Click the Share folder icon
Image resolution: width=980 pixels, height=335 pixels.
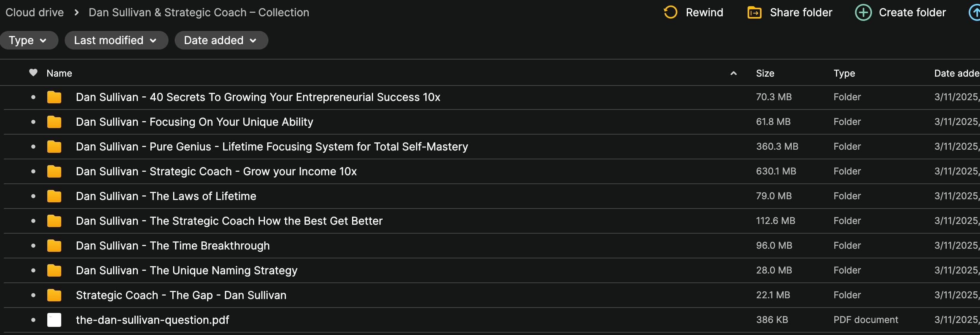(754, 12)
